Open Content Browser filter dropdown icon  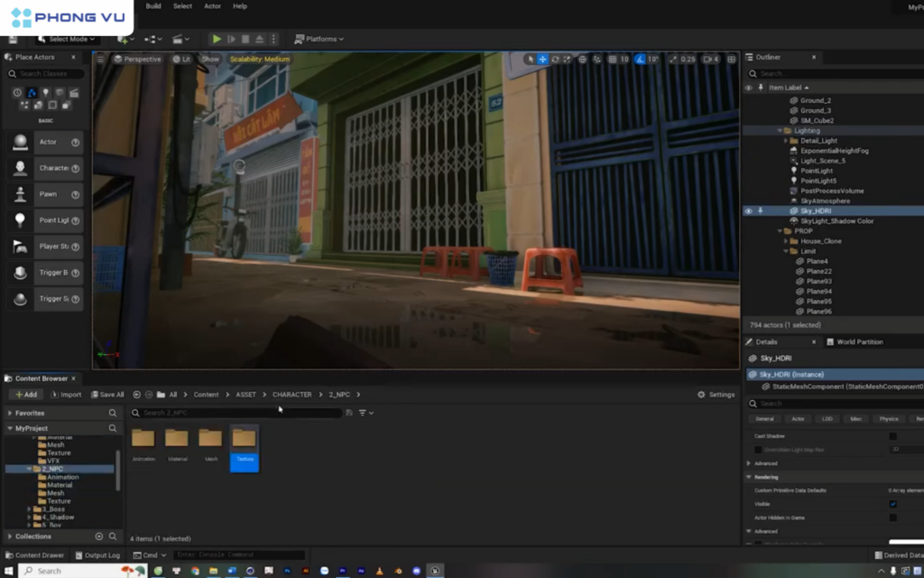pyautogui.click(x=366, y=414)
